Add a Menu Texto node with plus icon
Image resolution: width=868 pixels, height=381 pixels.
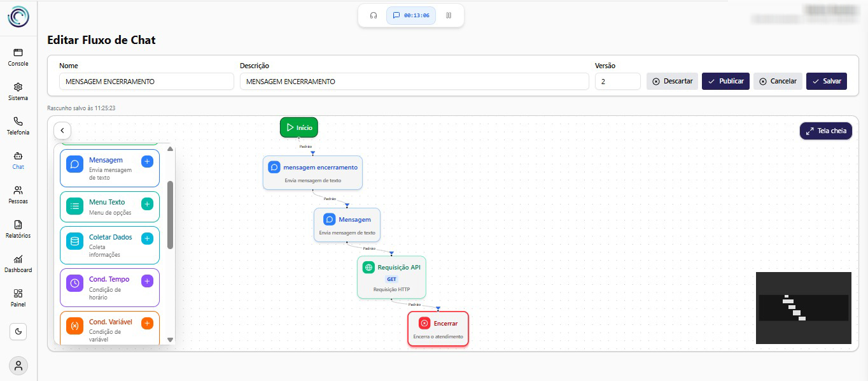[x=147, y=204]
